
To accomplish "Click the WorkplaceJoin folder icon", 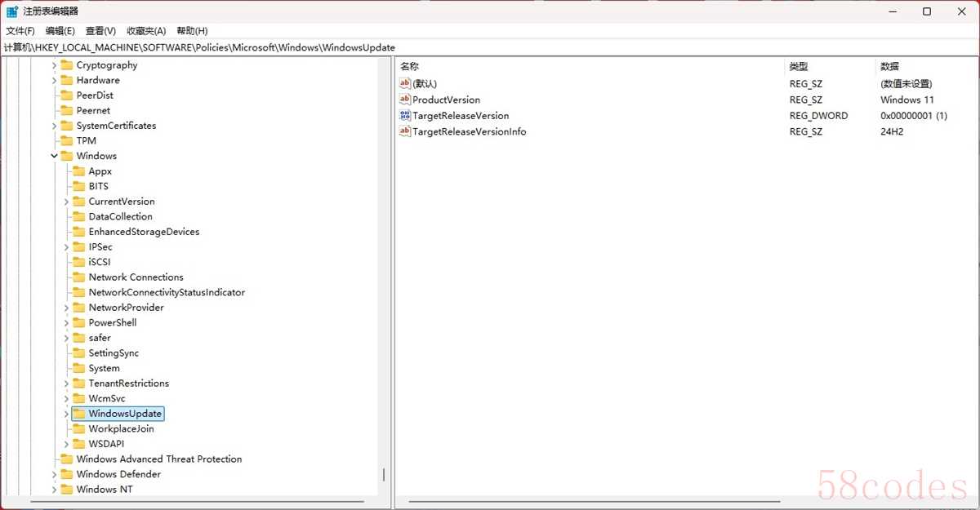I will click(78, 428).
